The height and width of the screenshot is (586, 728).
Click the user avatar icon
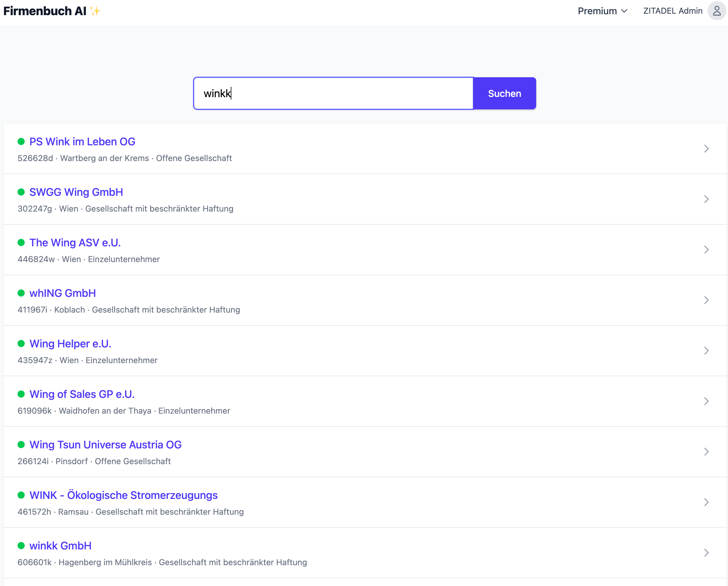(x=716, y=11)
